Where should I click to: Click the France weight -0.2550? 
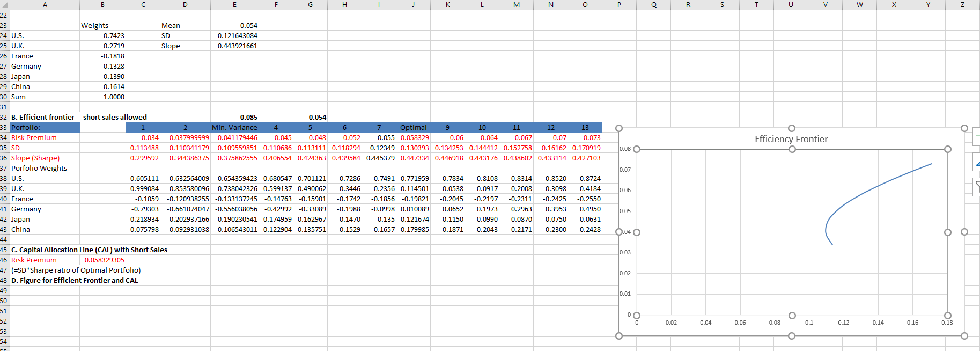point(585,199)
